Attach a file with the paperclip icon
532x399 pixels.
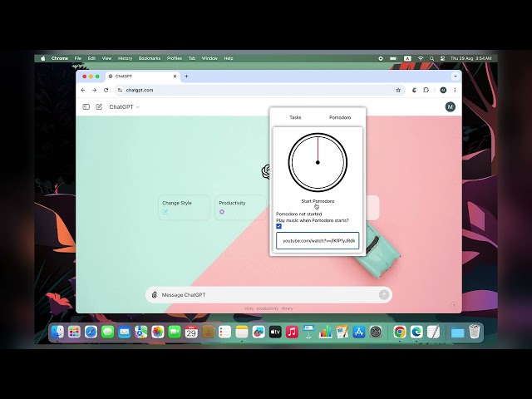point(155,295)
